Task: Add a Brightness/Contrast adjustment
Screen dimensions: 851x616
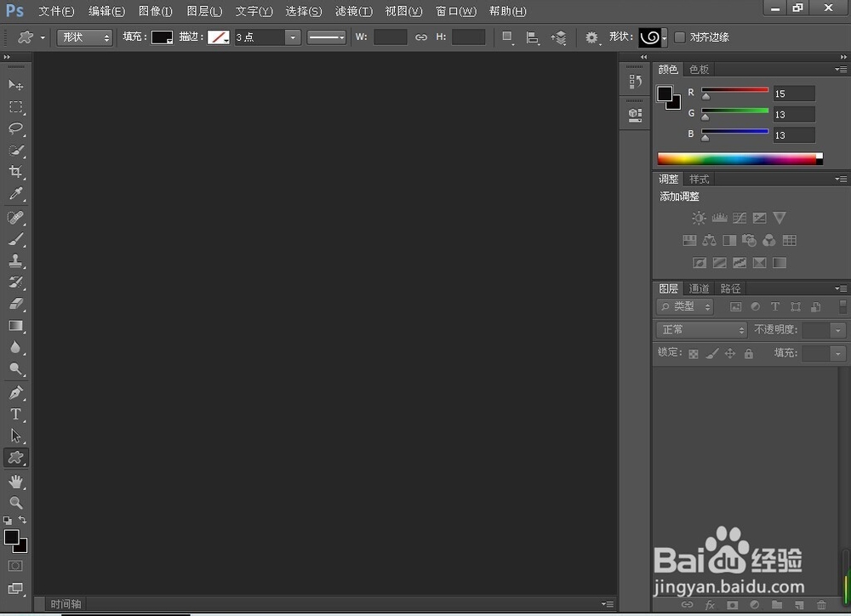Action: point(699,218)
